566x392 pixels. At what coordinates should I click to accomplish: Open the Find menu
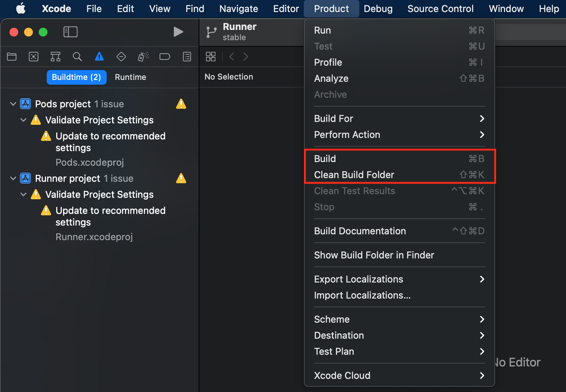195,8
